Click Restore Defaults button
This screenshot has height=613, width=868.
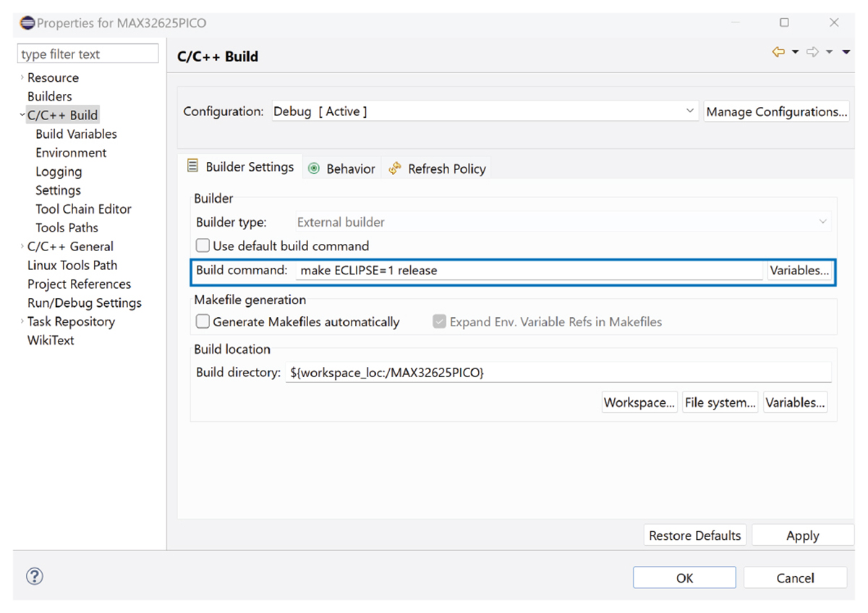(x=694, y=536)
